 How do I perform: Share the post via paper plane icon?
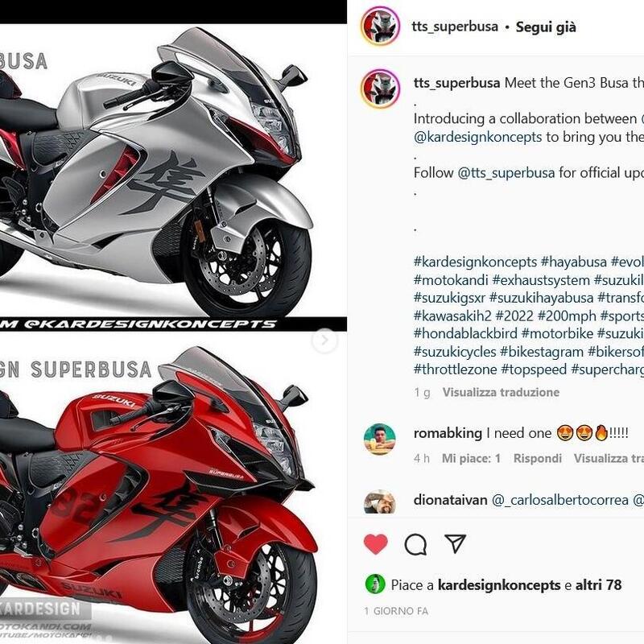tap(455, 543)
